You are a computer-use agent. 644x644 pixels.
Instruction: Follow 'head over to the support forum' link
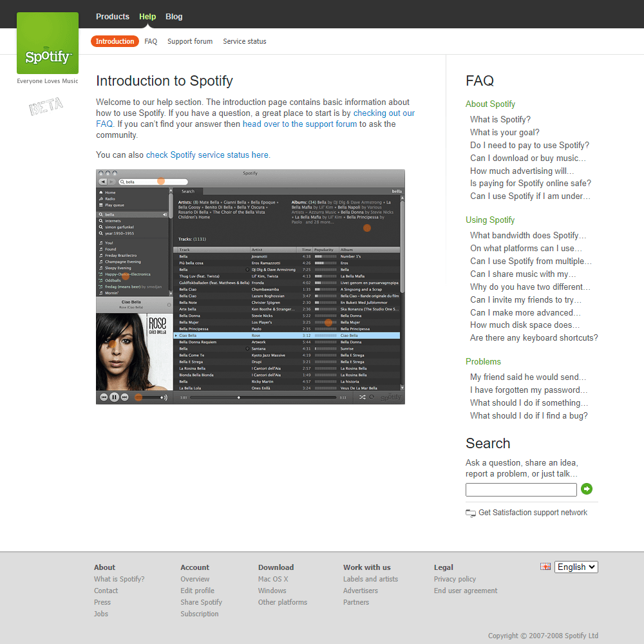click(x=300, y=124)
